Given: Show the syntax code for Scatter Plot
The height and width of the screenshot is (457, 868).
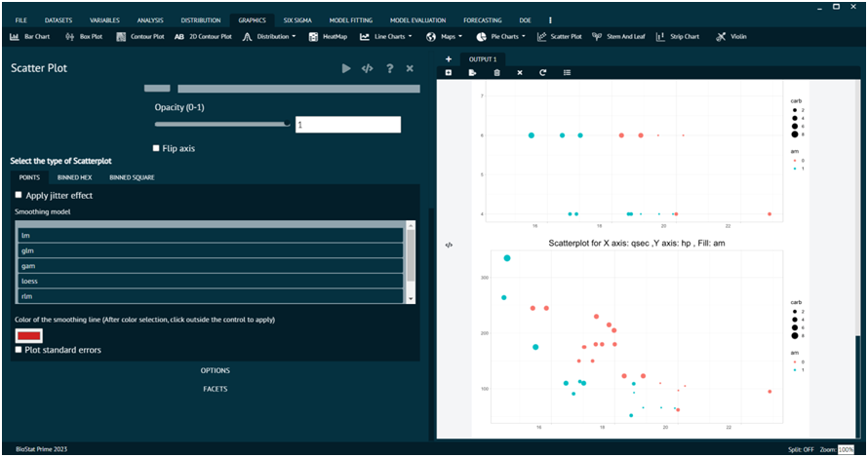Looking at the screenshot, I should pyautogui.click(x=368, y=68).
